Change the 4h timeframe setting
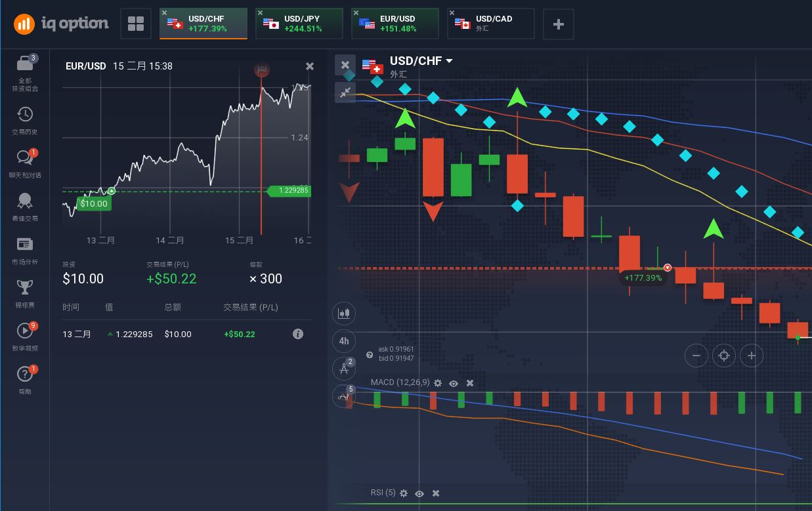 pyautogui.click(x=345, y=341)
